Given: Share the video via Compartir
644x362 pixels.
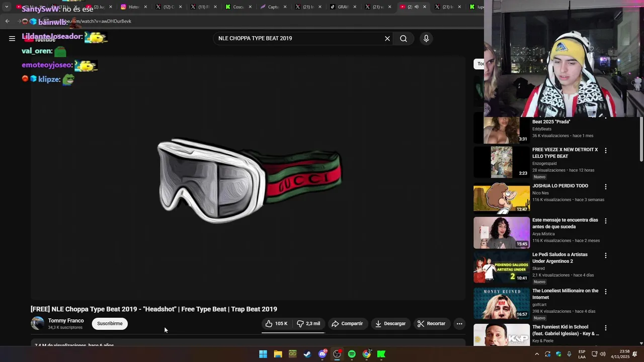Looking at the screenshot, I should (x=347, y=324).
